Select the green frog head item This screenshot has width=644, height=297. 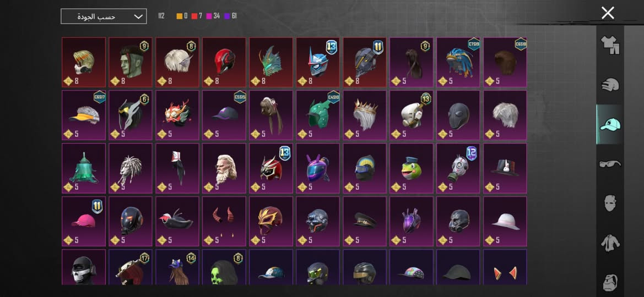tap(411, 168)
